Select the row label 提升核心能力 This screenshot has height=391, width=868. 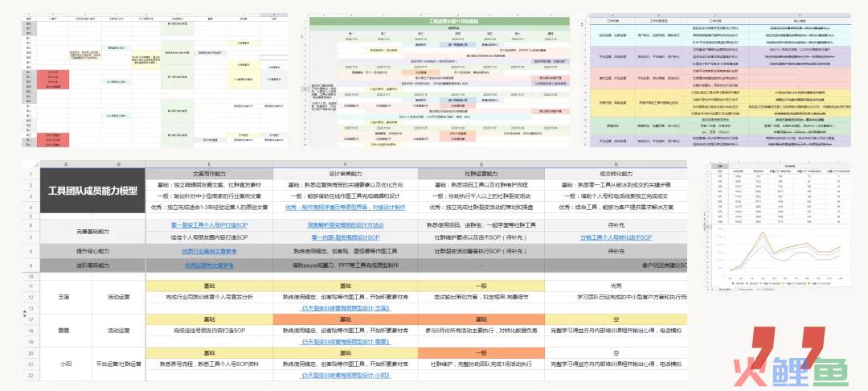pos(92,252)
